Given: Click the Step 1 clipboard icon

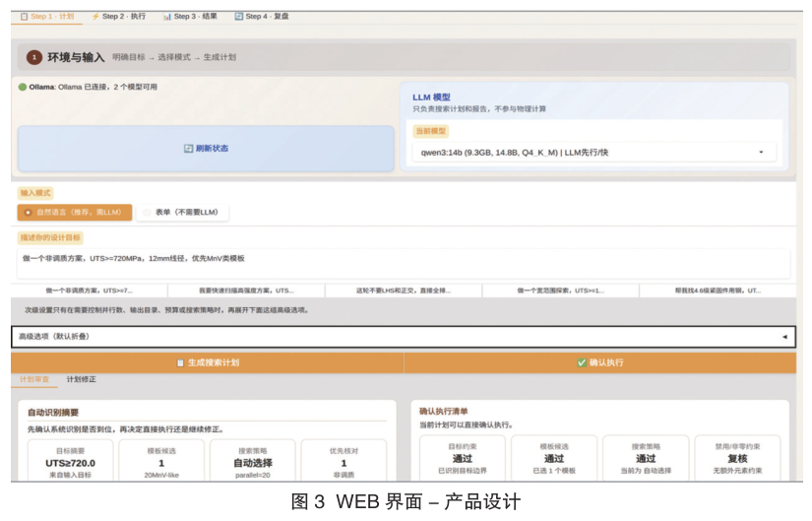Looking at the screenshot, I should tap(25, 17).
